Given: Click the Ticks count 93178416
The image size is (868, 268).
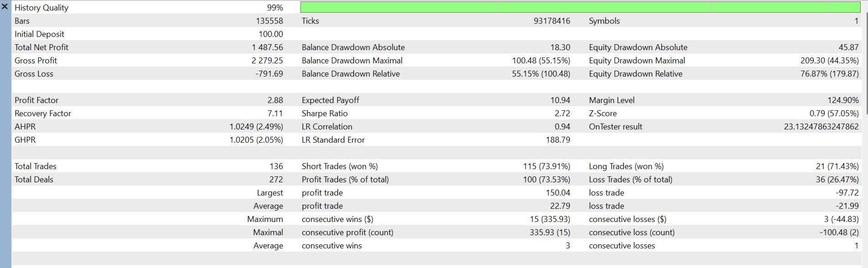Looking at the screenshot, I should pyautogui.click(x=552, y=21).
